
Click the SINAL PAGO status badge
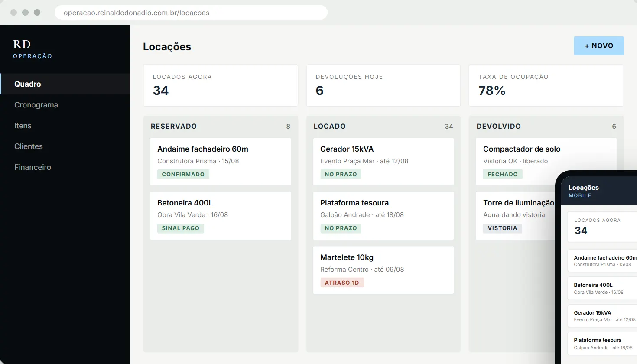181,228
